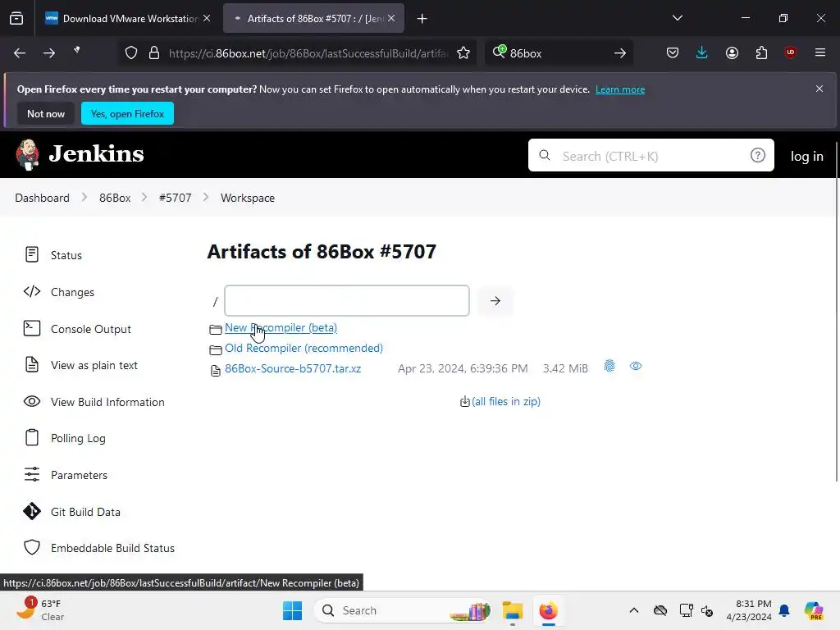The height and width of the screenshot is (630, 840).
Task: Click Parameters sliders icon
Action: pyautogui.click(x=32, y=475)
